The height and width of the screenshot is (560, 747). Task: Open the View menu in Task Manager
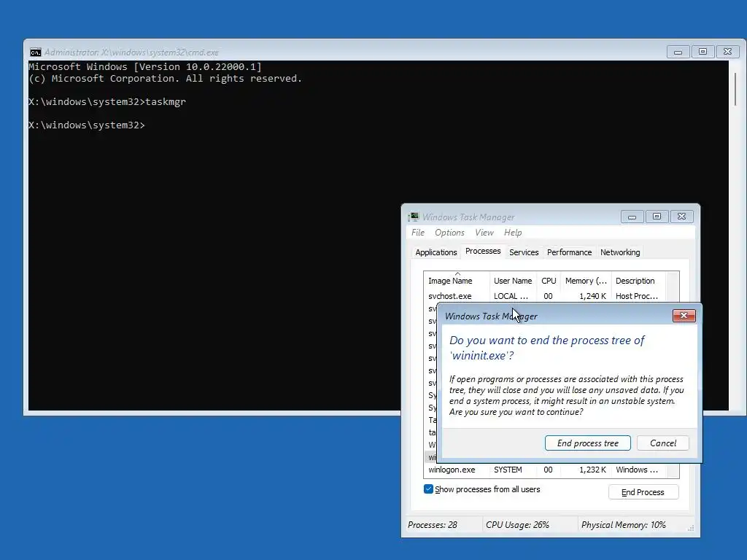pyautogui.click(x=484, y=233)
